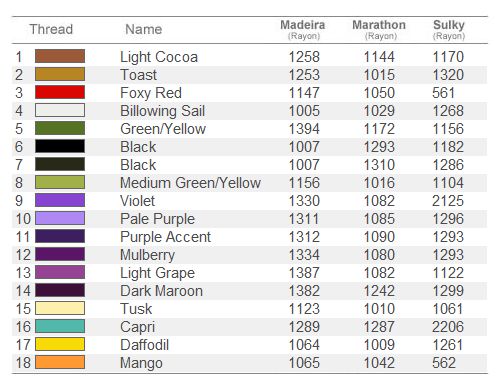Click Sulky value 2206 for Capri

448,327
